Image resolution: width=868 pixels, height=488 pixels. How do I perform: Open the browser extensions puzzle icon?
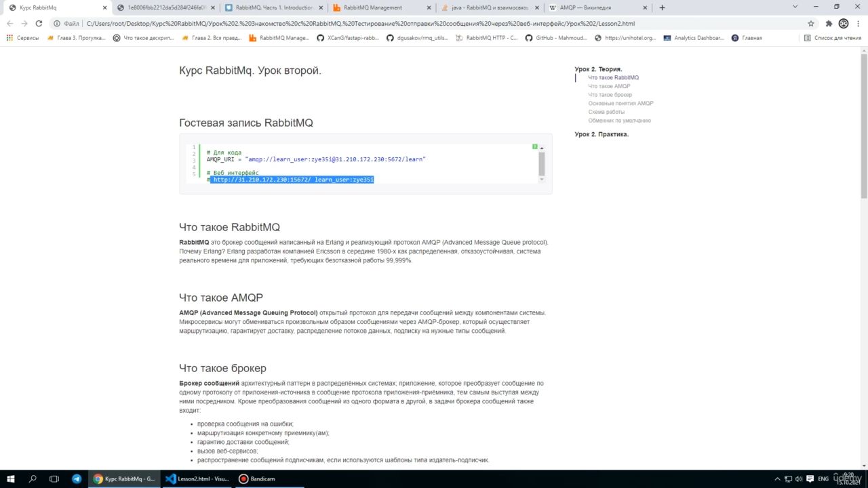click(x=828, y=23)
